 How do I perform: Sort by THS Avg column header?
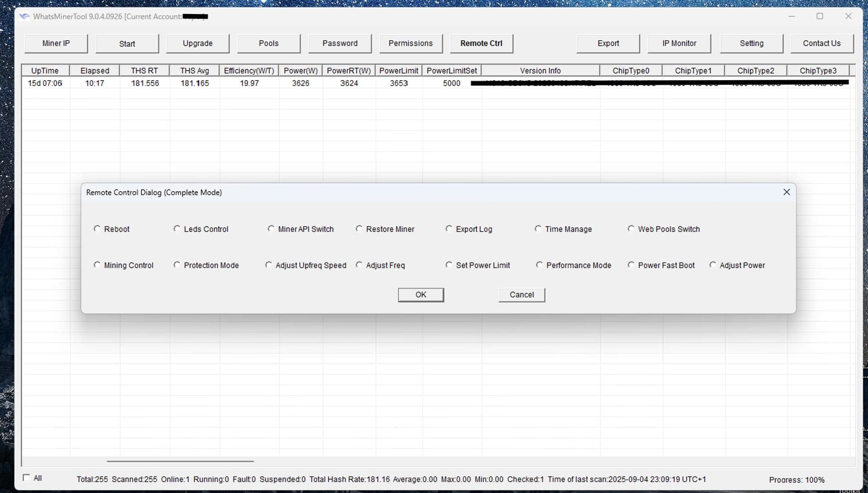point(194,71)
